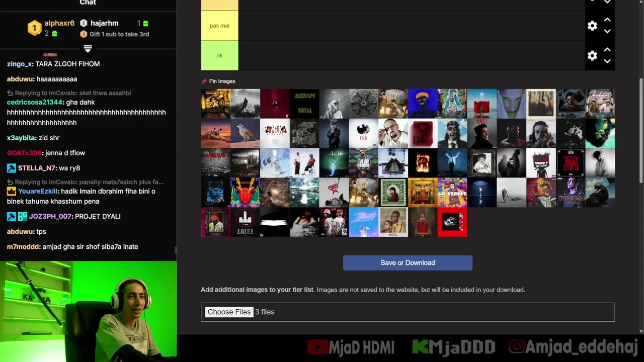The image size is (644, 362).
Task: Select the ornate framed baby photo cover
Action: (482, 163)
